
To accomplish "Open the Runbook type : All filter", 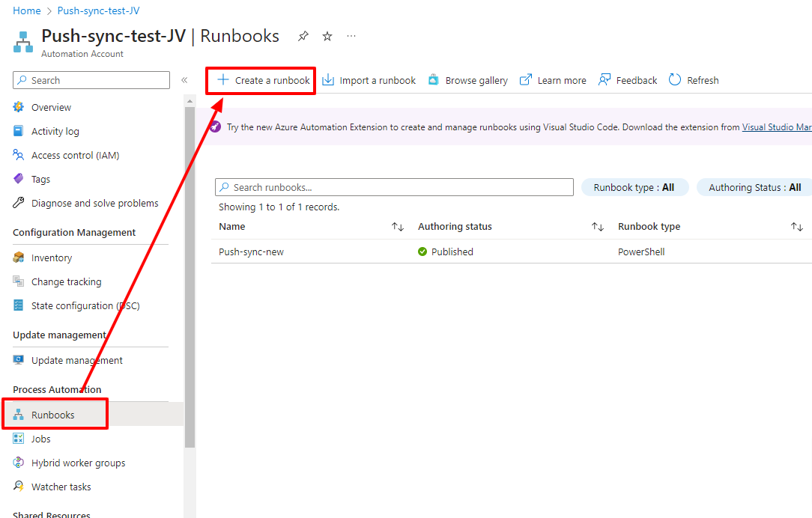I will pyautogui.click(x=635, y=187).
